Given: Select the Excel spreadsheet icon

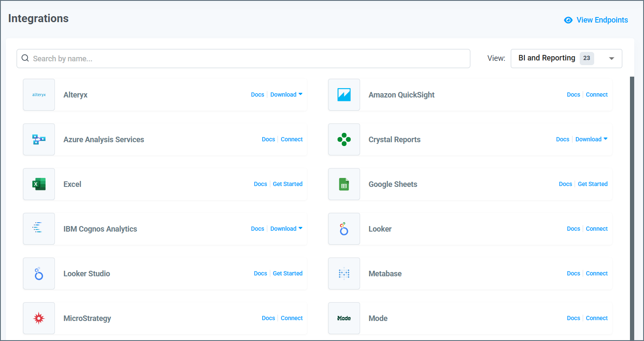Looking at the screenshot, I should 39,184.
